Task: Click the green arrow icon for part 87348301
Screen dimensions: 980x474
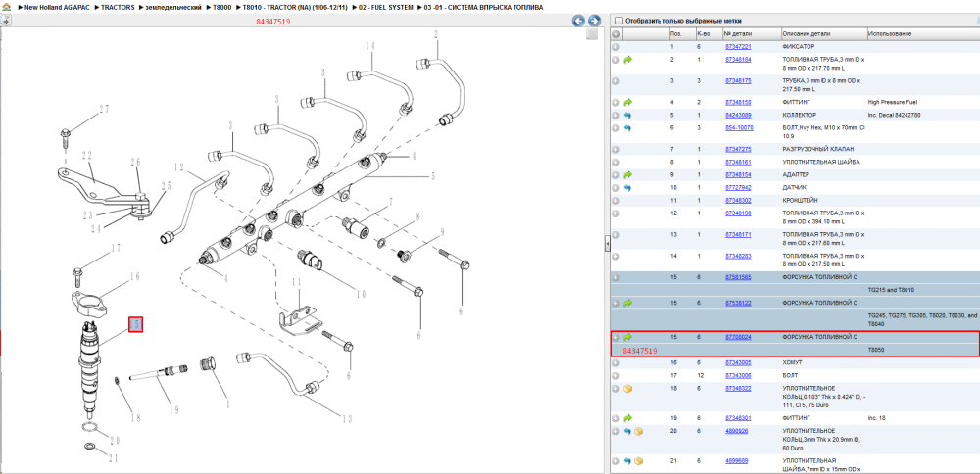Action: pyautogui.click(x=628, y=418)
